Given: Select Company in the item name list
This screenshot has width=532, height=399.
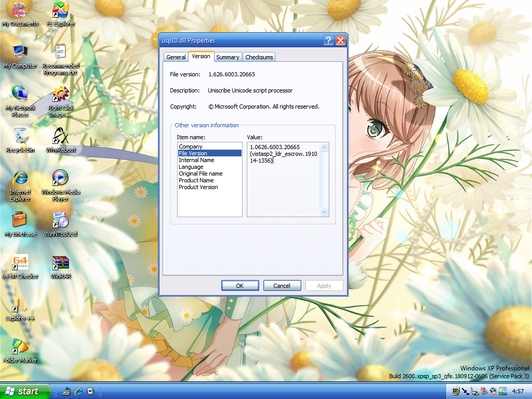Looking at the screenshot, I should (x=210, y=147).
